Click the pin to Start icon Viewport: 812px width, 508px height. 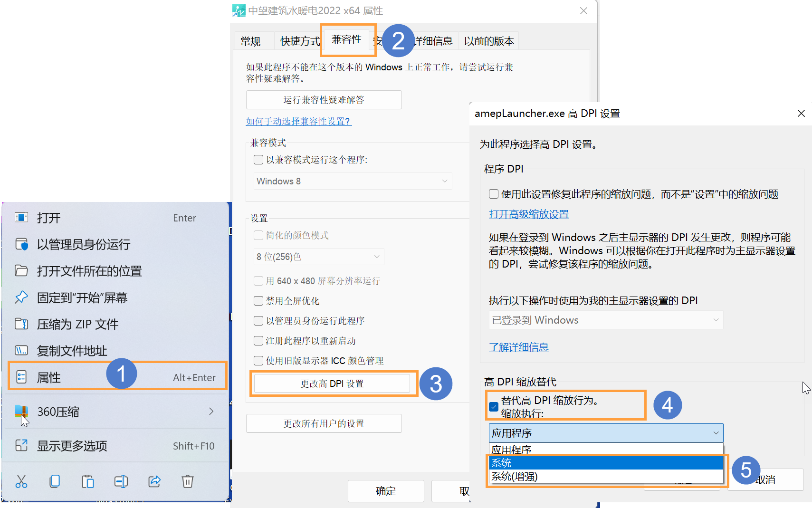21,297
